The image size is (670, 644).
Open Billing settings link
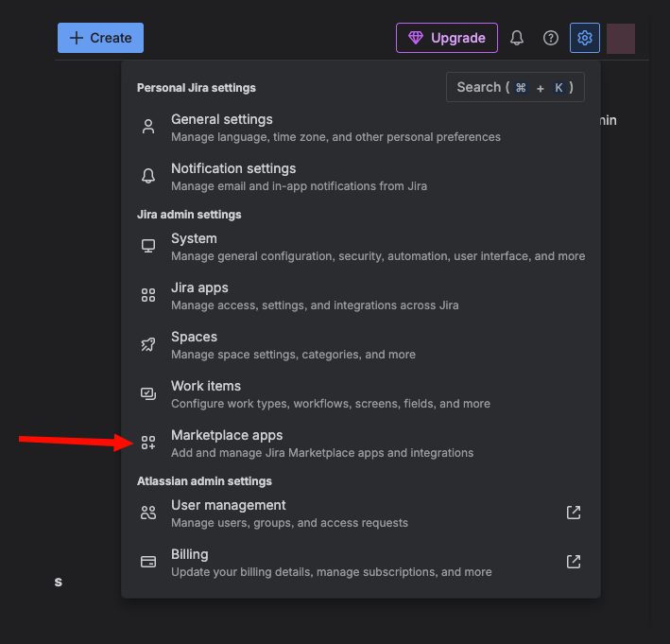point(361,563)
